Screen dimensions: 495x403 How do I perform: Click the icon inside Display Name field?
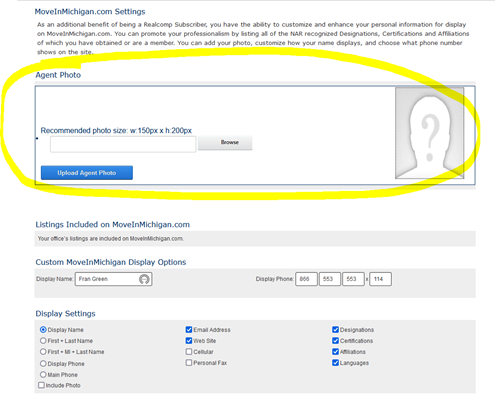point(144,279)
